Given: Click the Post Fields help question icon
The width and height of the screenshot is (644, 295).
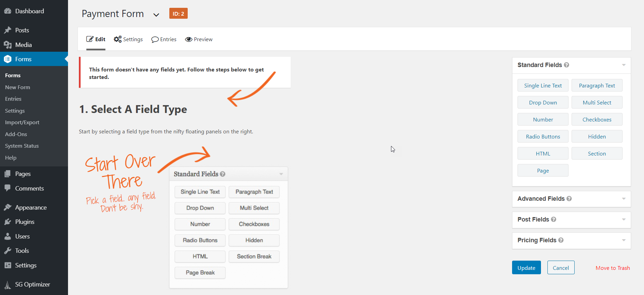Looking at the screenshot, I should (x=554, y=219).
